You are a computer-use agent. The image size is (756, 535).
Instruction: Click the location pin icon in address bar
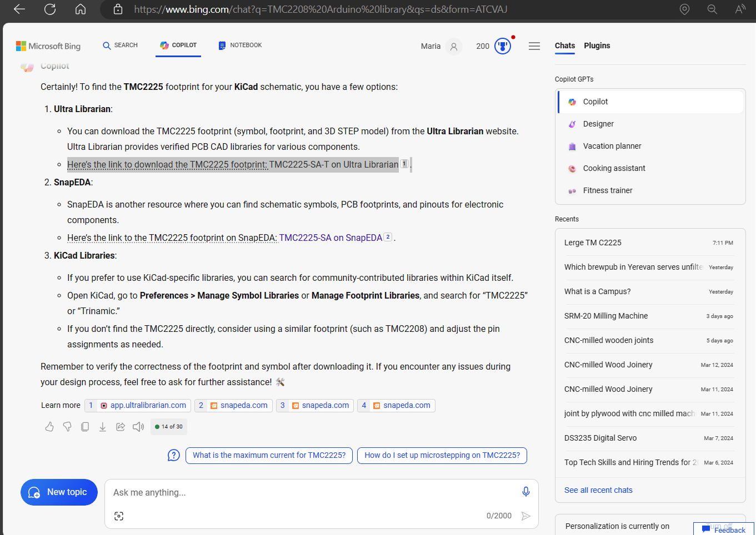coord(684,9)
